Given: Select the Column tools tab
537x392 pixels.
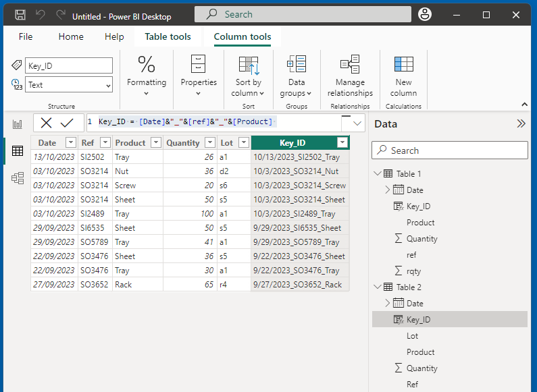Looking at the screenshot, I should coord(242,36).
